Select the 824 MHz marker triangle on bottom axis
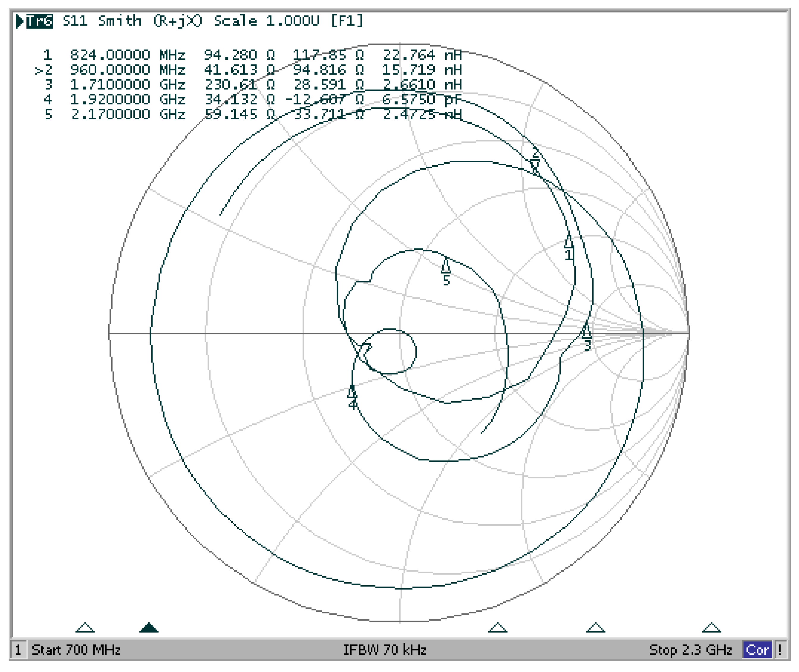The width and height of the screenshot is (799, 672). pyautogui.click(x=85, y=627)
